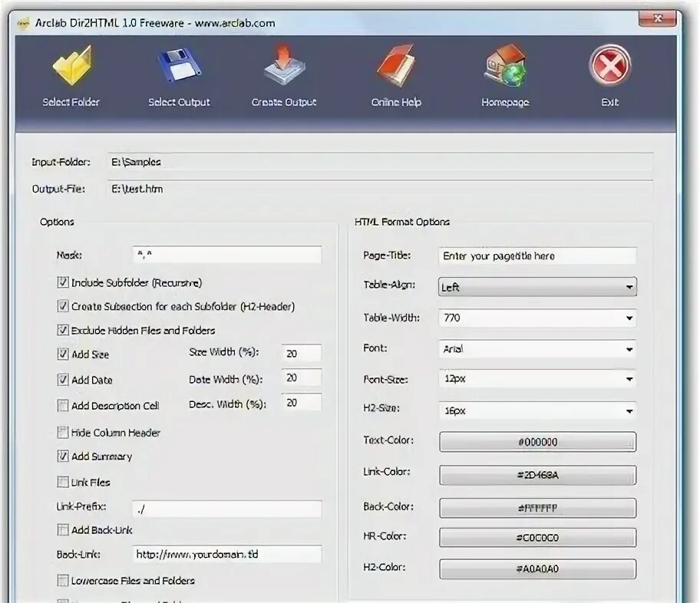Viewport: 700px width, 603px height.
Task: Click the HTML Format Options group label
Action: (401, 222)
